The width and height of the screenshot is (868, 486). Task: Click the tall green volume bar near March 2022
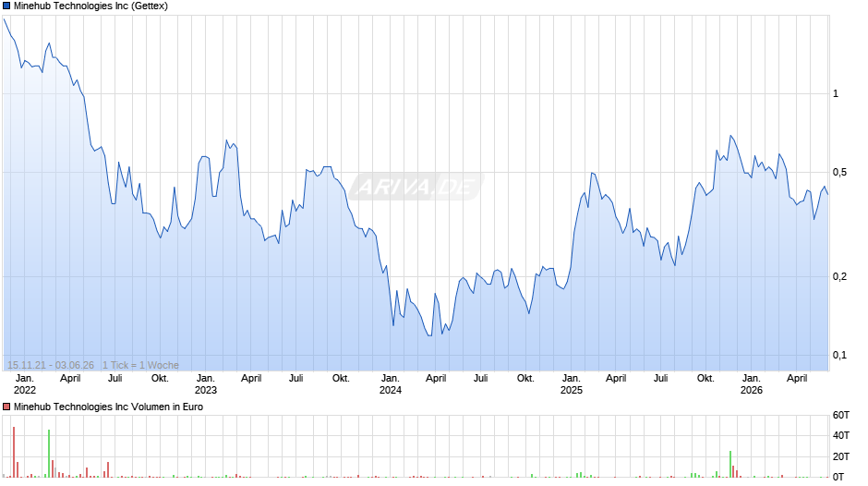coord(49,454)
